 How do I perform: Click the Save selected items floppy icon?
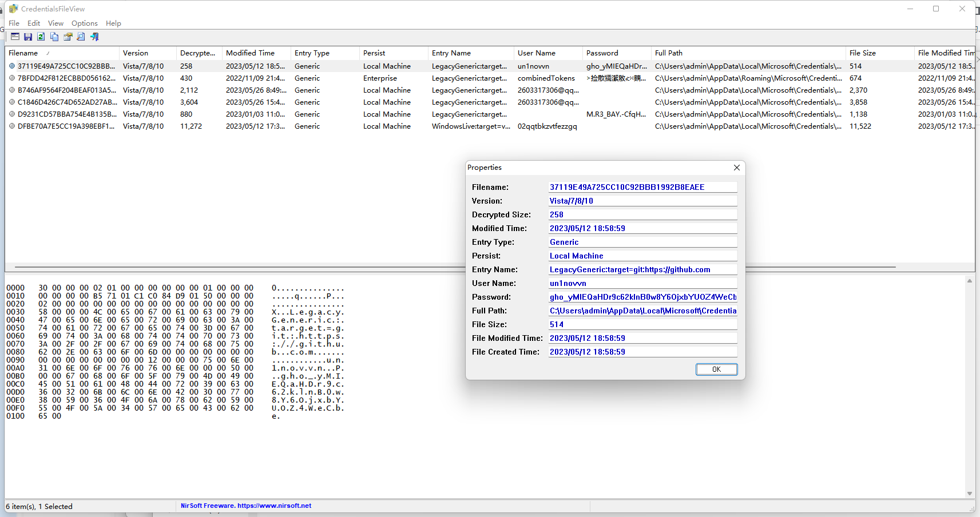(28, 37)
